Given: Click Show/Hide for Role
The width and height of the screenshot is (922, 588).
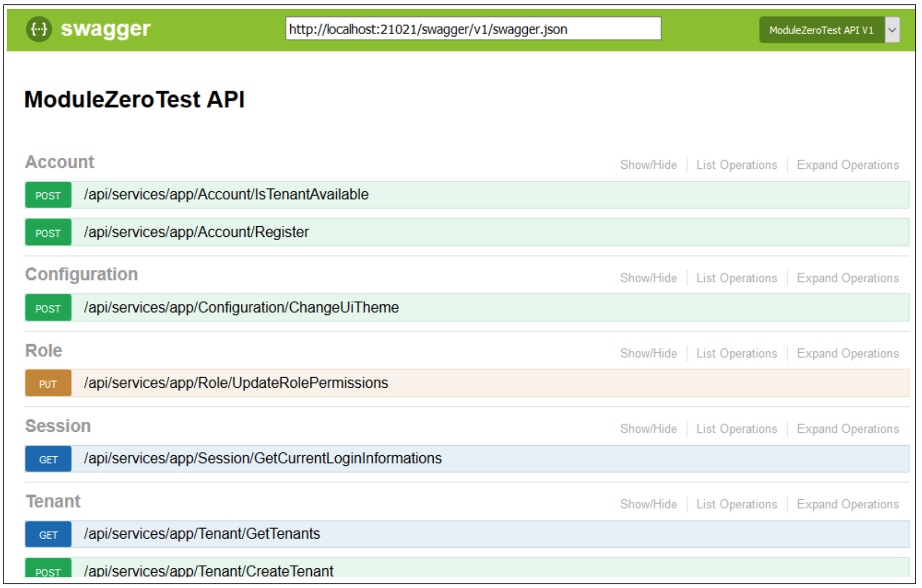Looking at the screenshot, I should (648, 354).
